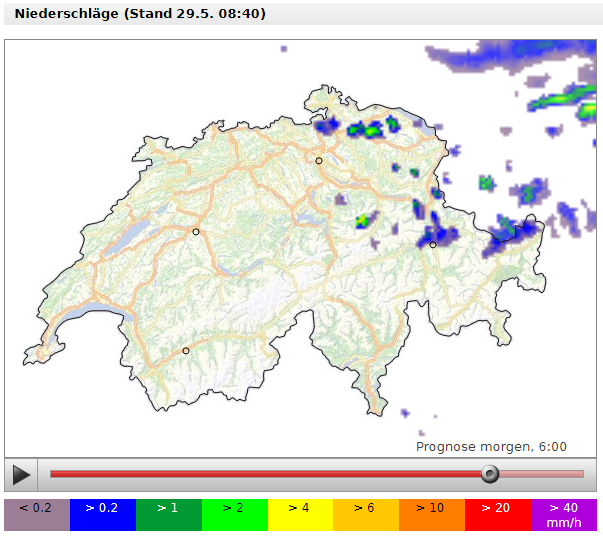The image size is (603, 537).
Task: Click the southwestern Valais city marker circle
Action: tap(186, 351)
